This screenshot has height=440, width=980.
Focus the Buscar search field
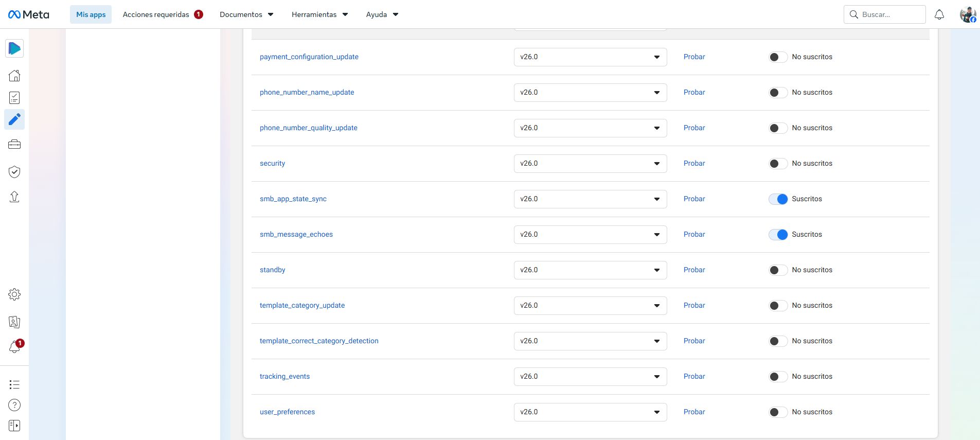tap(884, 14)
